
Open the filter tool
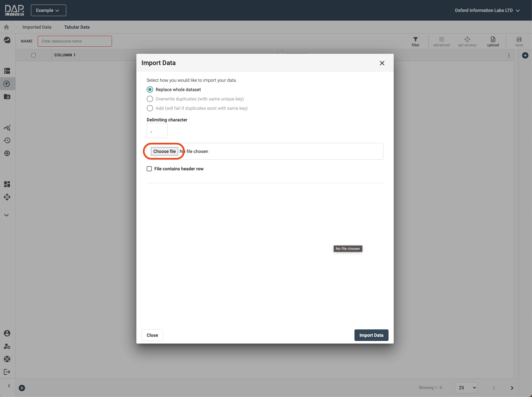point(415,41)
